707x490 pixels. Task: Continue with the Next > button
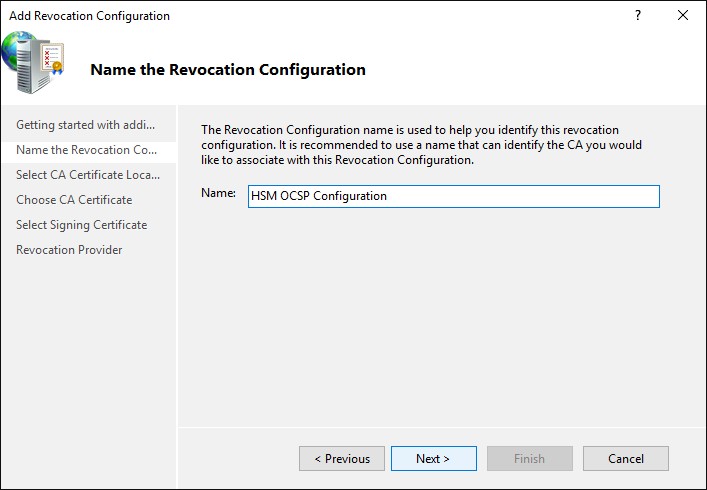(x=434, y=458)
